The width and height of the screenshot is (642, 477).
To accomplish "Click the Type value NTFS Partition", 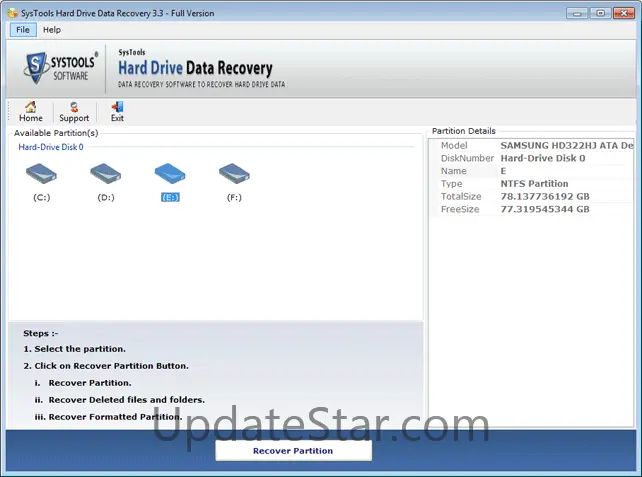I will (534, 183).
